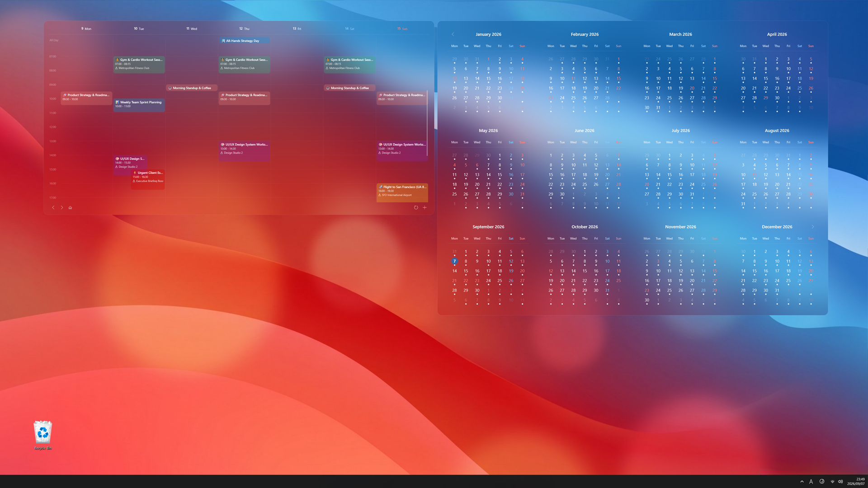The image size is (868, 488).
Task: Click the November 2026 month title
Action: click(680, 227)
